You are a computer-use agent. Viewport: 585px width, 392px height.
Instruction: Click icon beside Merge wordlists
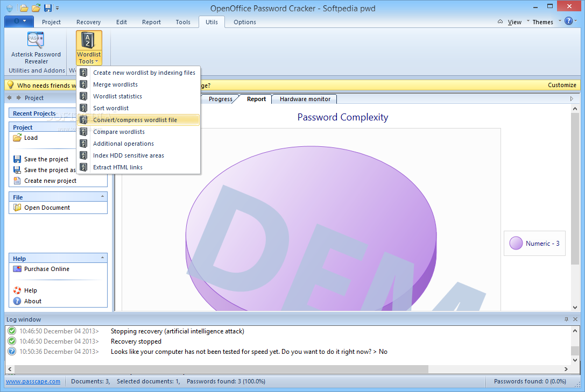[83, 84]
